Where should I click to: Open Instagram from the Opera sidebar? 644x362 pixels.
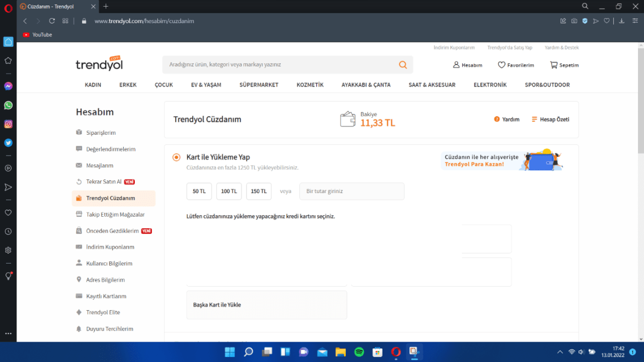[x=8, y=124]
